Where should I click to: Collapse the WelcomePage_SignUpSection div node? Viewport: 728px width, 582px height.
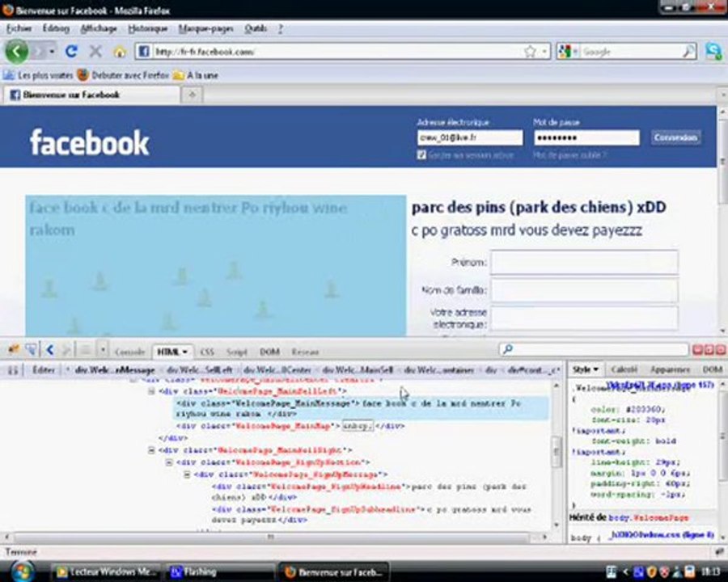pyautogui.click(x=169, y=462)
